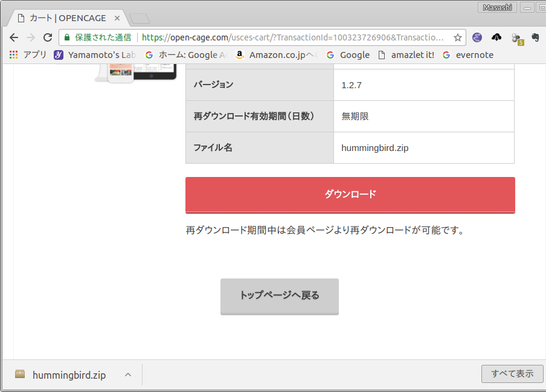This screenshot has width=546, height=392.
Task: Click the browser back arrow
Action: [14, 37]
